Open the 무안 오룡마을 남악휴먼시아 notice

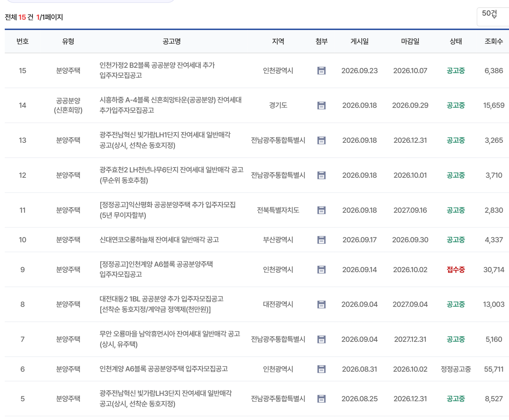click(170, 339)
